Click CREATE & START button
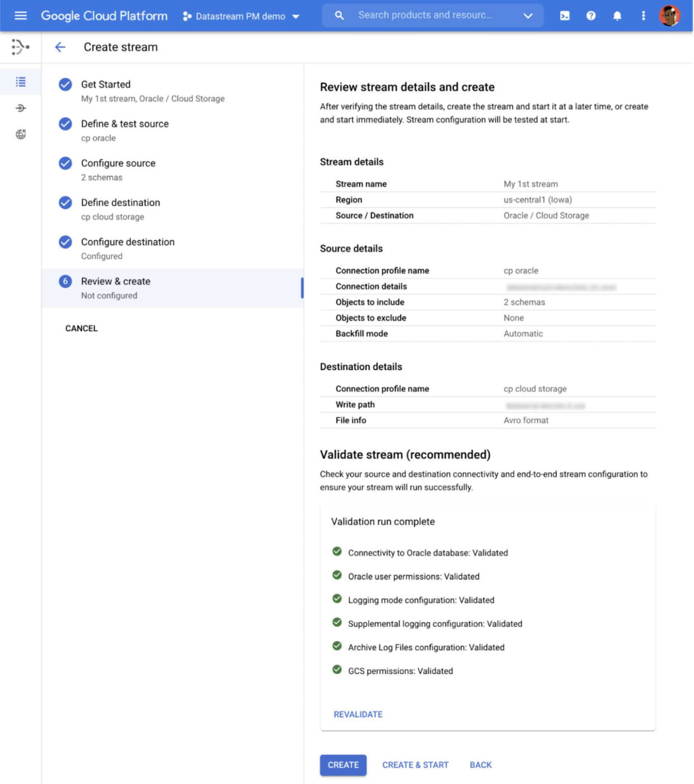Screen dimensions: 694x784 pyautogui.click(x=415, y=765)
